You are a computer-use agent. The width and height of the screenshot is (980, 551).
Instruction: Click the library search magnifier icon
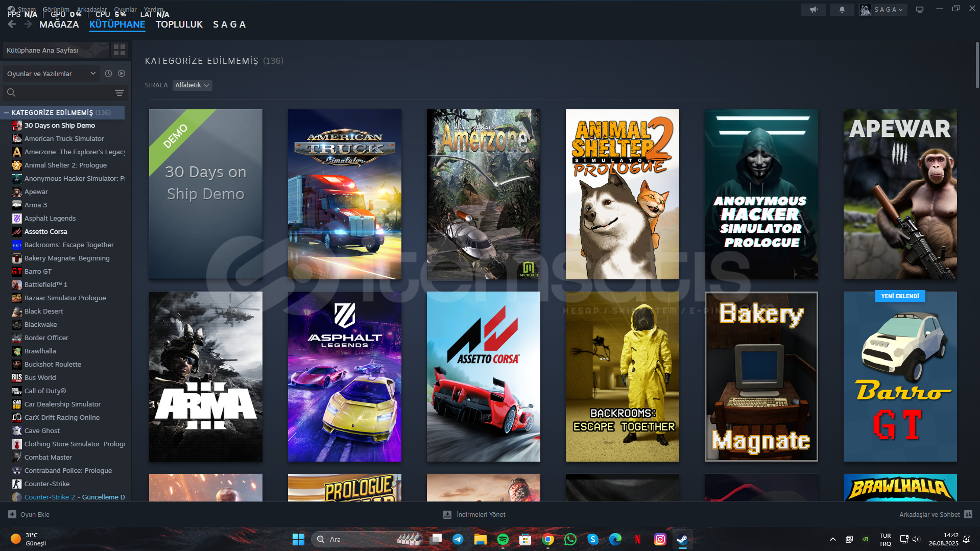(11, 92)
